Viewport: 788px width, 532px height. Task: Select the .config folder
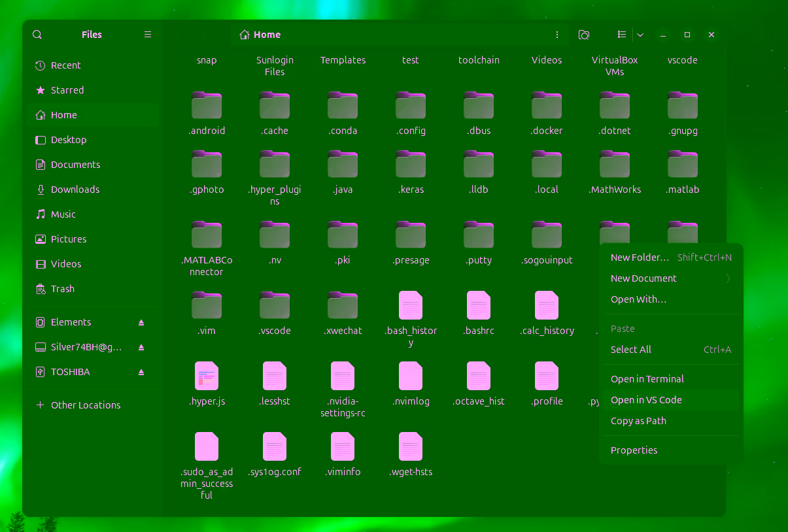click(411, 106)
